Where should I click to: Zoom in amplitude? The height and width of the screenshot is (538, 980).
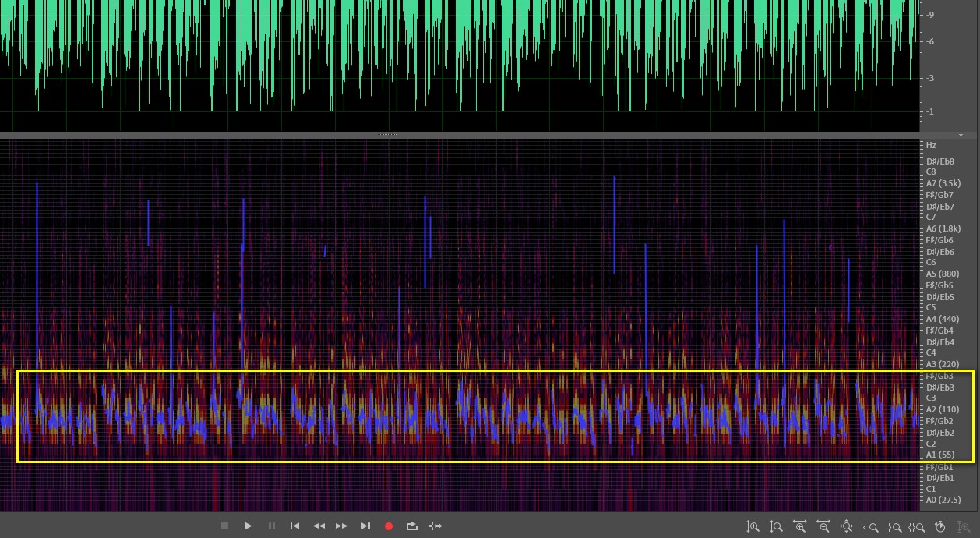(753, 527)
